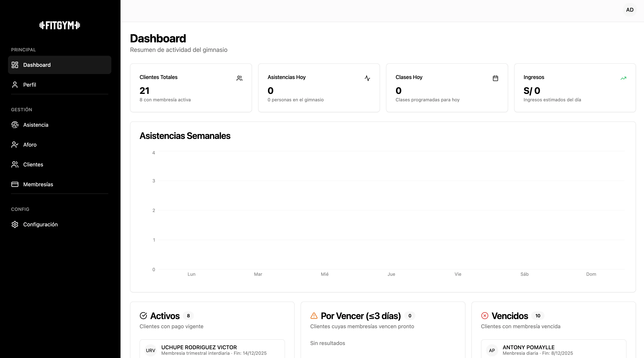This screenshot has height=358, width=644.
Task: Click the Vencidos red X icon
Action: (x=484, y=316)
